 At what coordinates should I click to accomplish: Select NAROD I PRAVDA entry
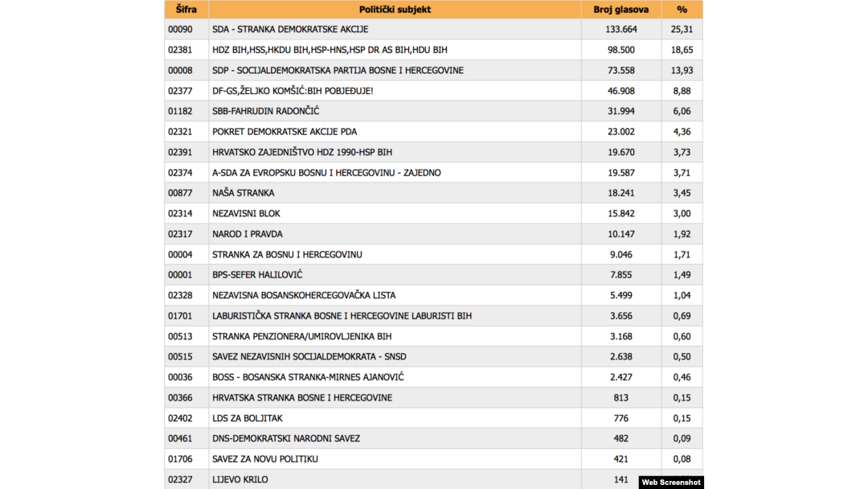pyautogui.click(x=247, y=234)
